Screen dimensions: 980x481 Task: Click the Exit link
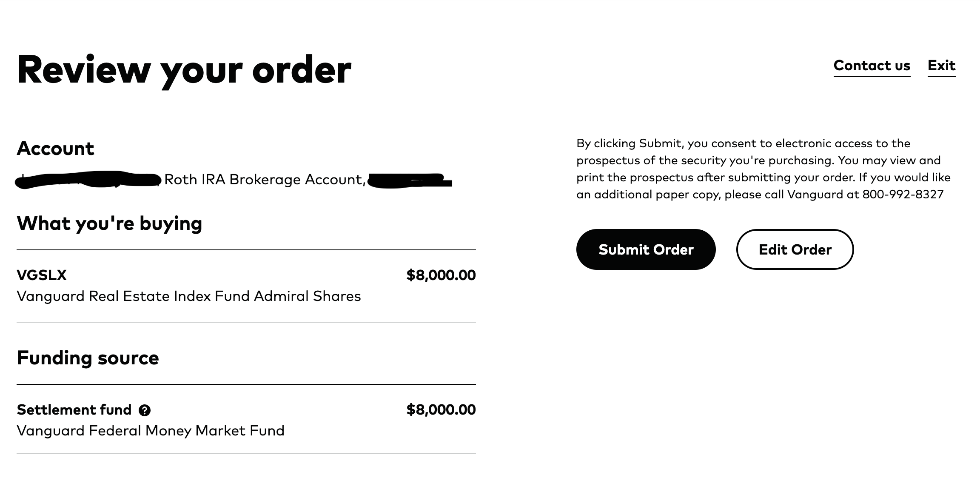[x=941, y=66]
